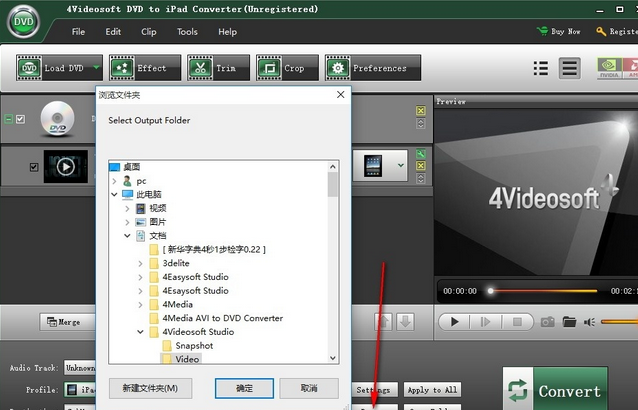The height and width of the screenshot is (410, 638).
Task: Click the Convert button
Action: pos(555,388)
